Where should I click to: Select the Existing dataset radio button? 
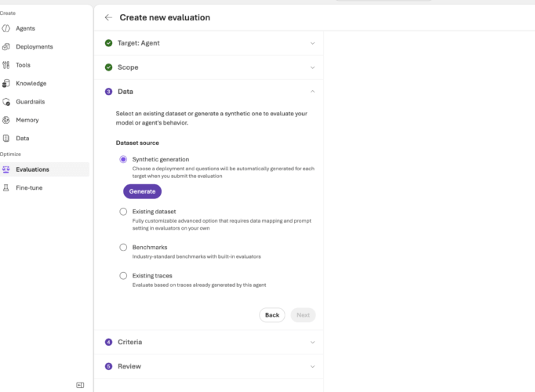pyautogui.click(x=123, y=212)
